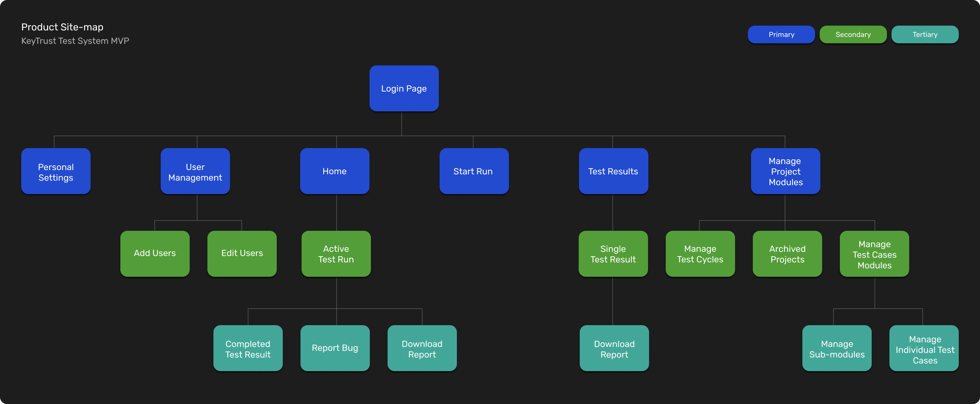Click the Add Users box
Viewport: 980px width, 404px height.
[155, 253]
